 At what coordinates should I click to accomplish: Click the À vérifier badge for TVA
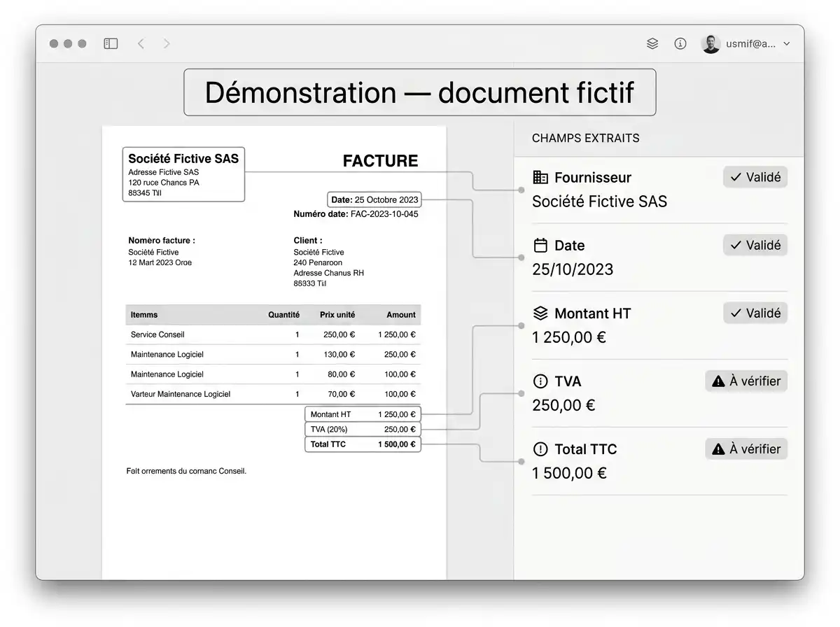(x=746, y=381)
